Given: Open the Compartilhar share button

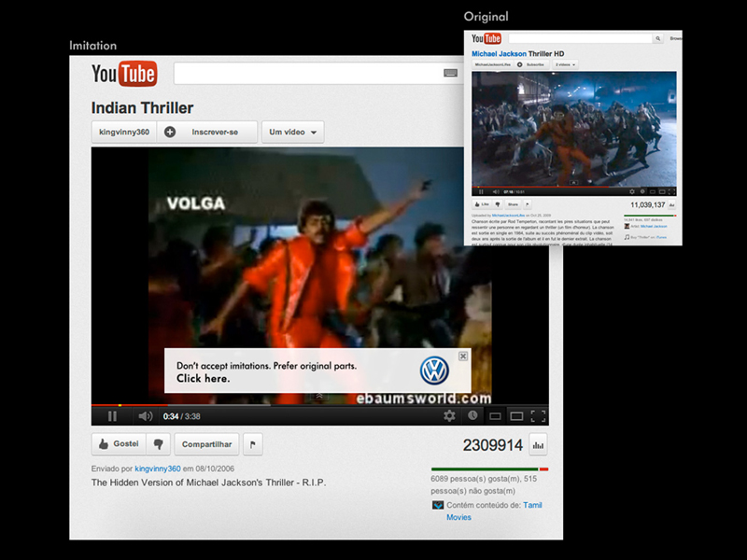Looking at the screenshot, I should [x=206, y=444].
